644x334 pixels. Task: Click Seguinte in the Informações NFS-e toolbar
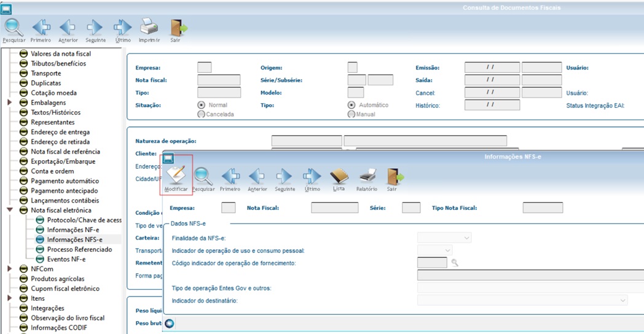point(285,179)
